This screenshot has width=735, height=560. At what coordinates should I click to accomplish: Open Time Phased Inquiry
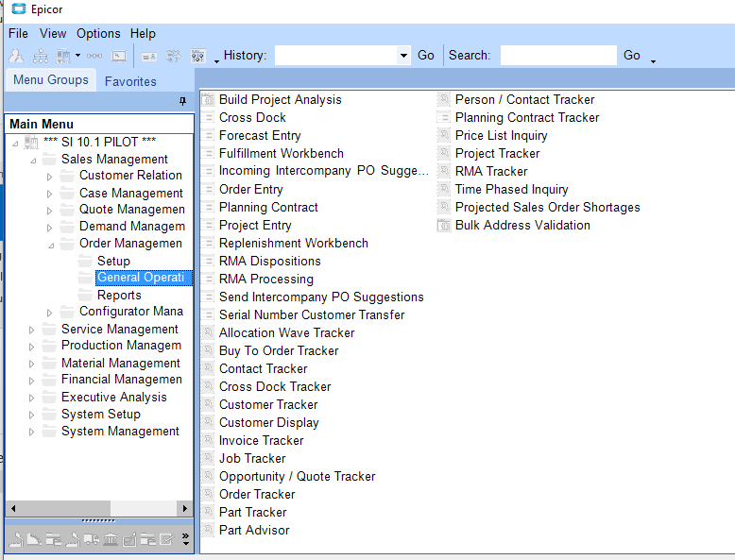(x=511, y=189)
